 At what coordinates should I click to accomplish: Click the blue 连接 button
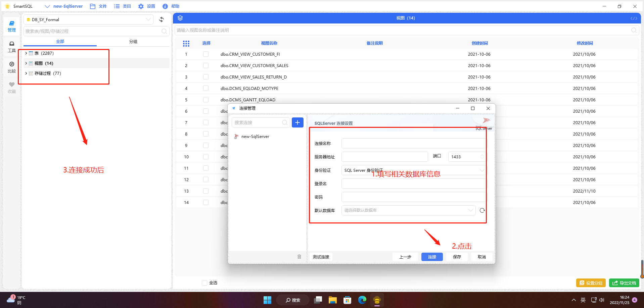432,257
